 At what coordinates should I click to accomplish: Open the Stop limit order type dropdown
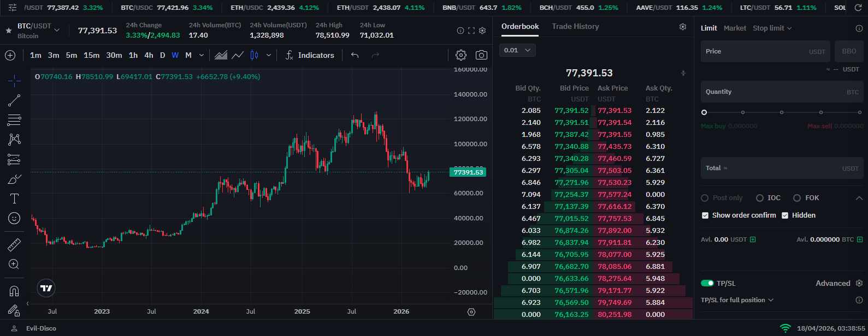[772, 28]
